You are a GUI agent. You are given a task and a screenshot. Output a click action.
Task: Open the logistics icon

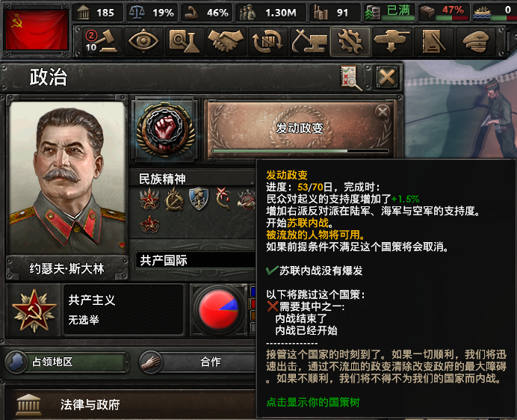pyautogui.click(x=433, y=41)
